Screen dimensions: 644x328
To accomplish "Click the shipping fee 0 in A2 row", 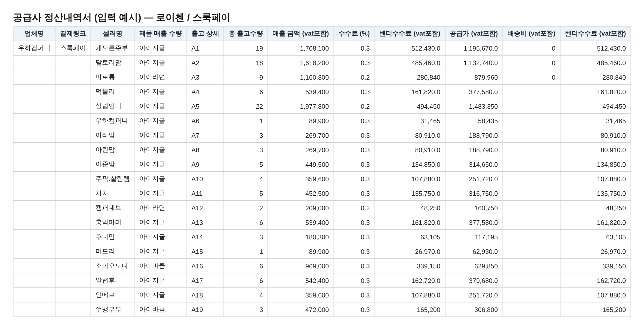I will tap(531, 63).
